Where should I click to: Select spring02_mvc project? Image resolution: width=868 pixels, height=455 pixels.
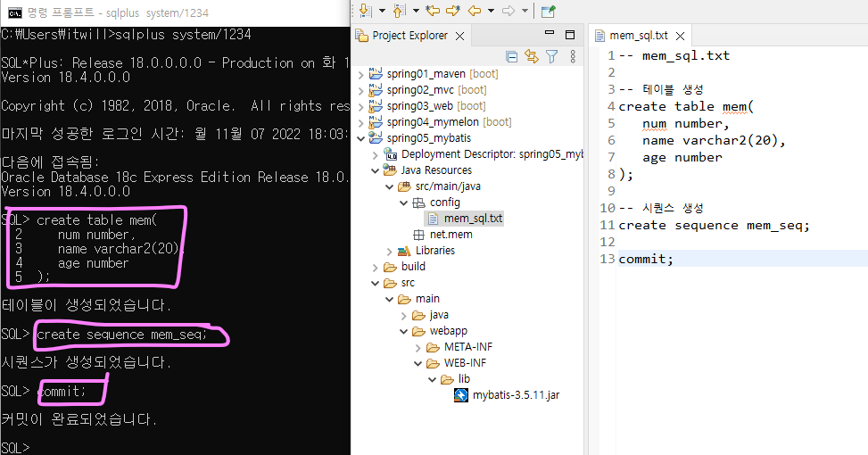coord(428,90)
